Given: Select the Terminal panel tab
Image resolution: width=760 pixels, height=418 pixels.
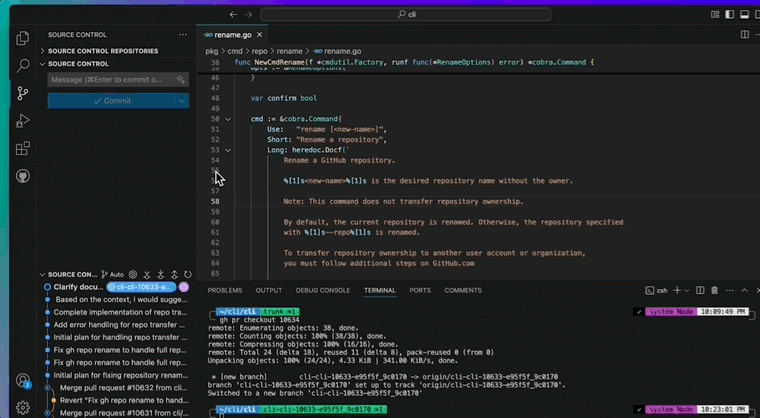Looking at the screenshot, I should [380, 290].
